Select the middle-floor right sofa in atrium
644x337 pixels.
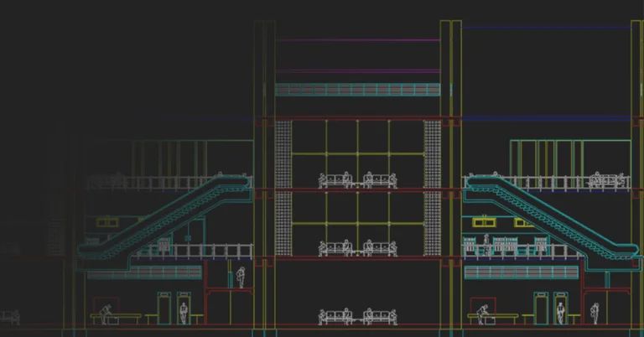click(379, 249)
